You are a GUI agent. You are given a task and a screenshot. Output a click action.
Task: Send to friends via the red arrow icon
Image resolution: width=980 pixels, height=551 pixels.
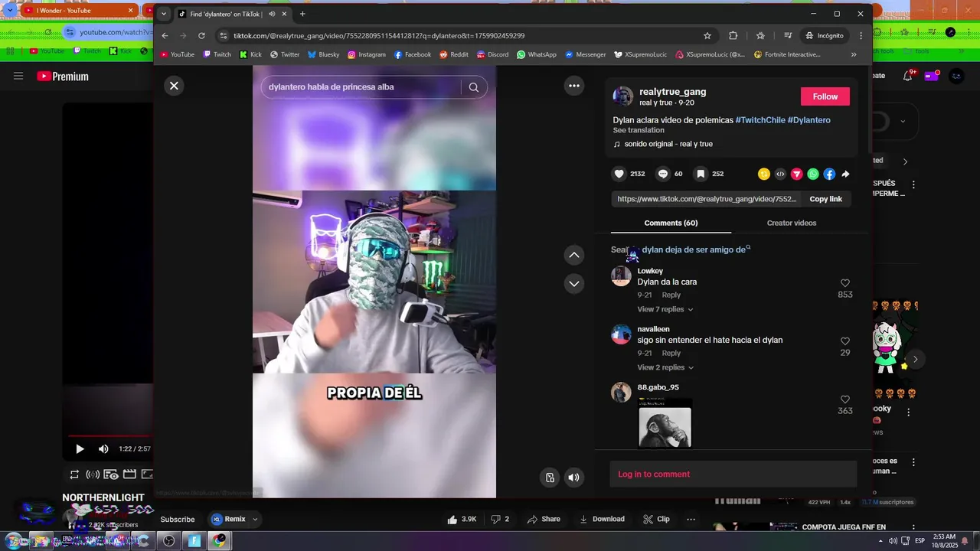pos(796,174)
